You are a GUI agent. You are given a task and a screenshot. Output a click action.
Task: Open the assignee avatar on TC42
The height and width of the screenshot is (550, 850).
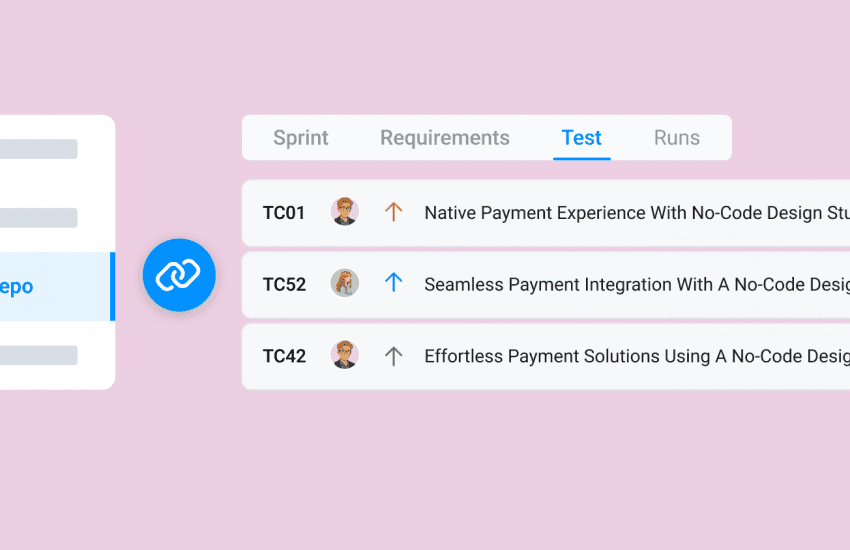coord(345,355)
